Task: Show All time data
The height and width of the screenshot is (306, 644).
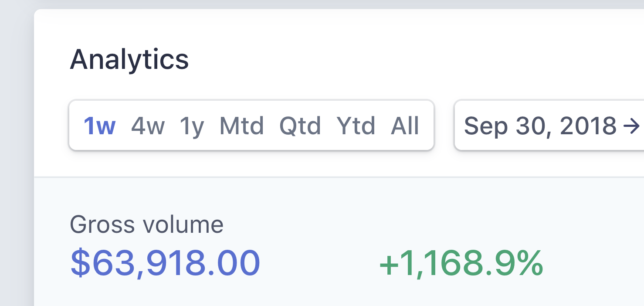Action: [405, 126]
